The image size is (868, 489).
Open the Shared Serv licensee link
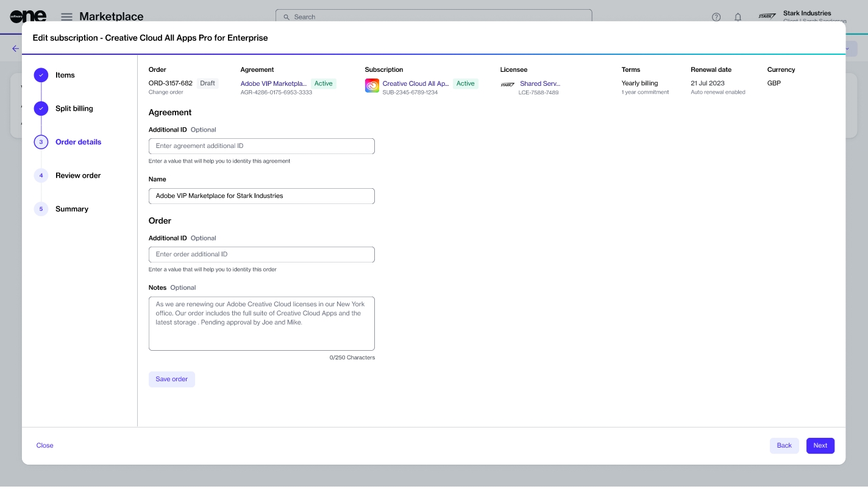[539, 83]
